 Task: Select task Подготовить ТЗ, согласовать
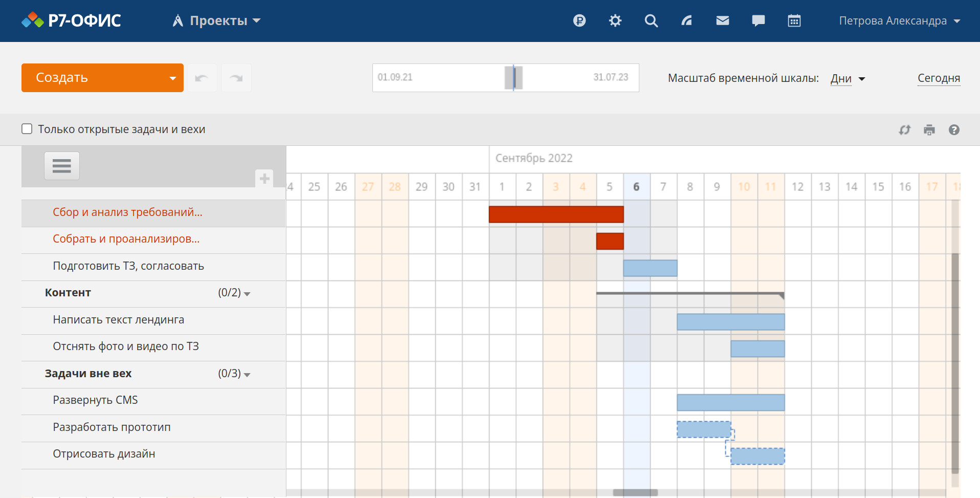[x=128, y=266]
